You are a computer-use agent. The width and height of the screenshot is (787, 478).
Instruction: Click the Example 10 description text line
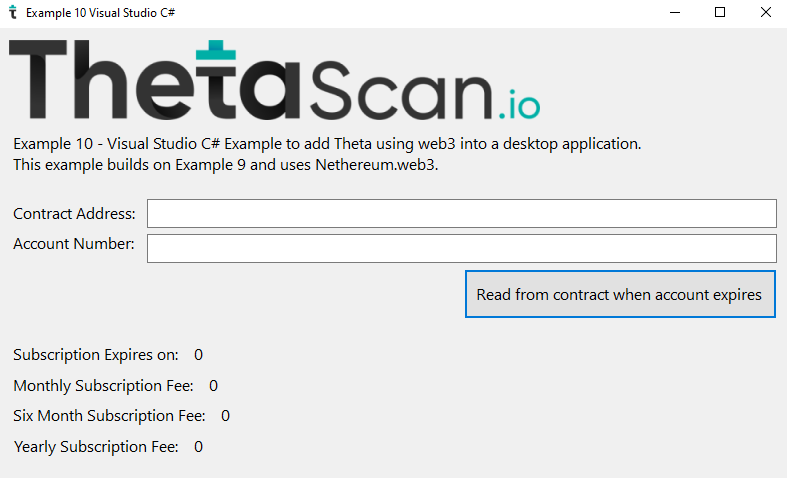point(327,144)
